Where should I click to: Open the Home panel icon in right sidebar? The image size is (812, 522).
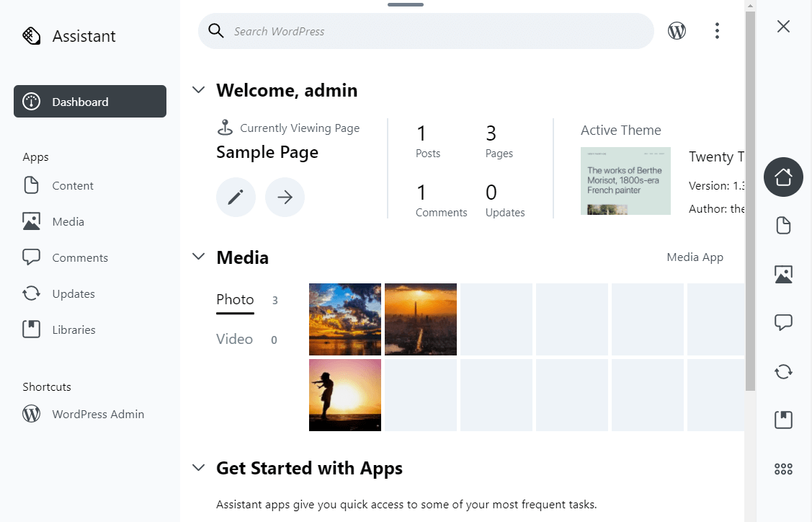783,177
